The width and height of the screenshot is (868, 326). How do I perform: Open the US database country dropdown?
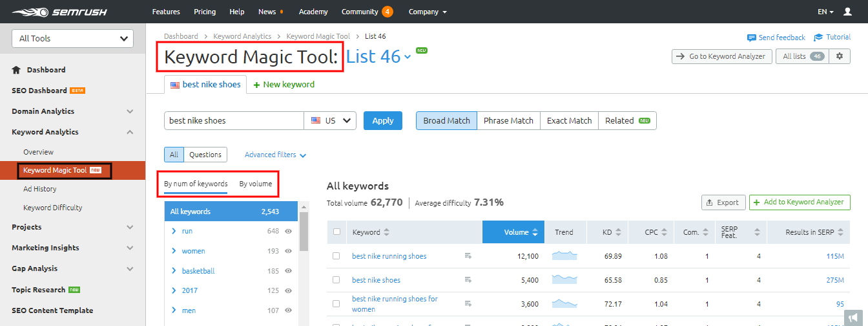coord(330,120)
